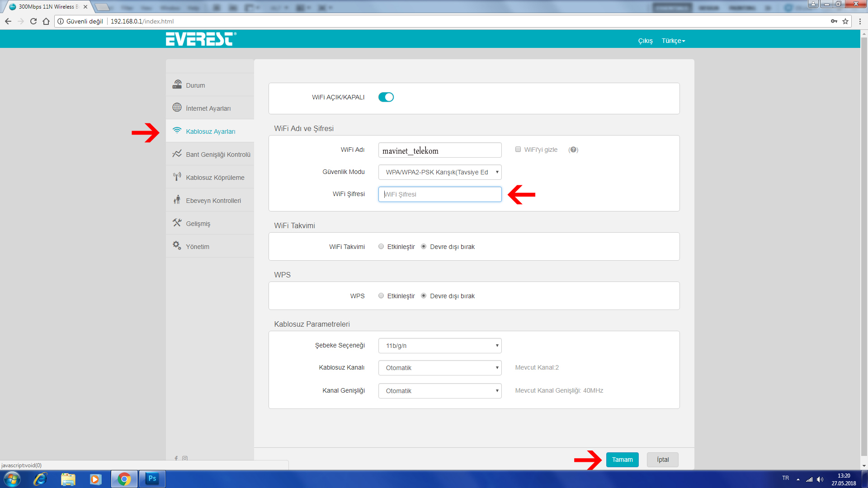868x488 pixels.
Task: Open the Güvenlik Modu dropdown
Action: point(439,172)
